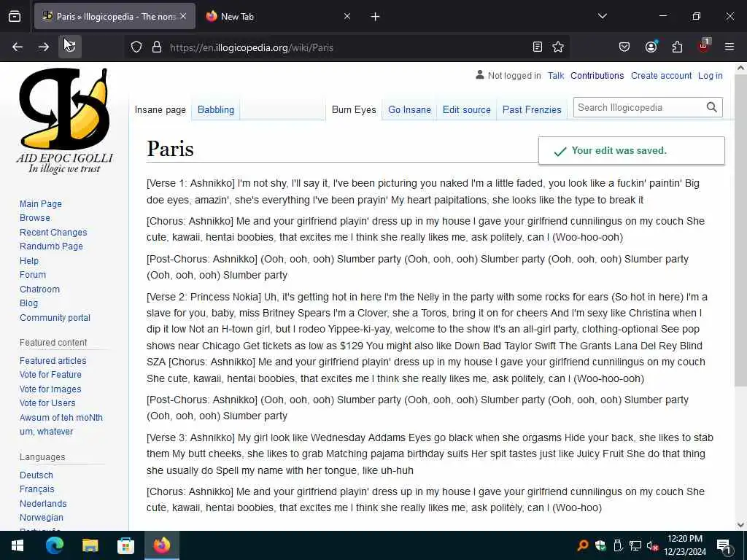Open Vote for Users
The height and width of the screenshot is (560, 747).
tap(47, 402)
